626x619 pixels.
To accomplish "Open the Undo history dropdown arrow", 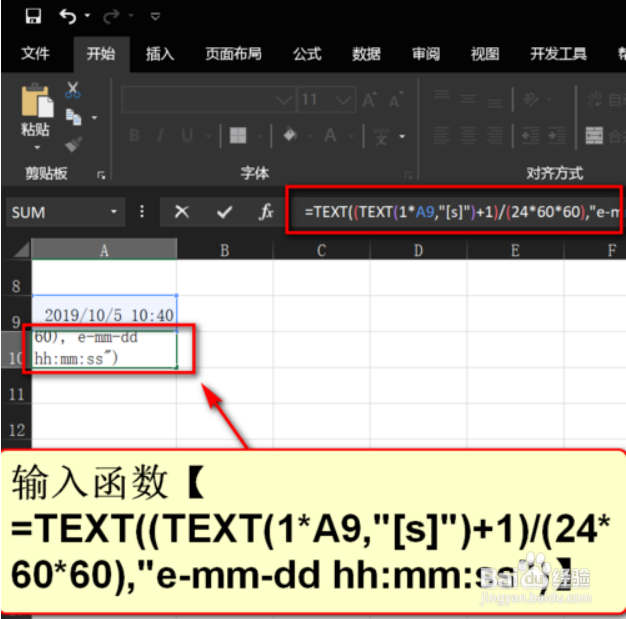I will click(87, 16).
